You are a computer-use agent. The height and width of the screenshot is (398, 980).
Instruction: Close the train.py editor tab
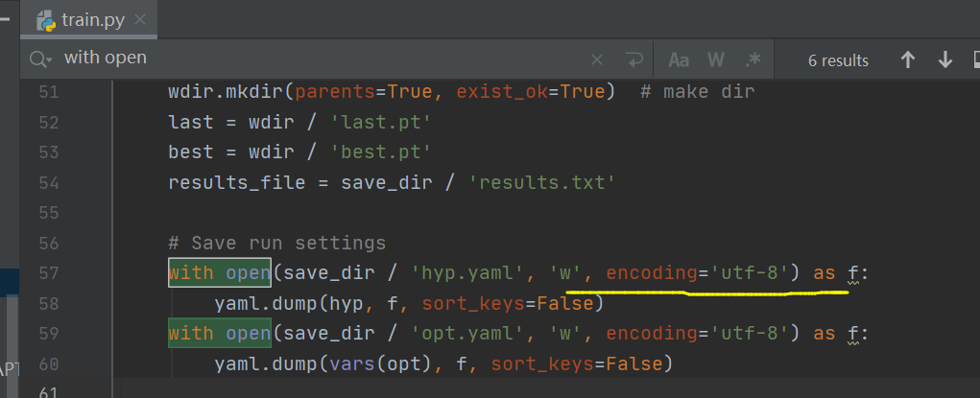pos(140,20)
